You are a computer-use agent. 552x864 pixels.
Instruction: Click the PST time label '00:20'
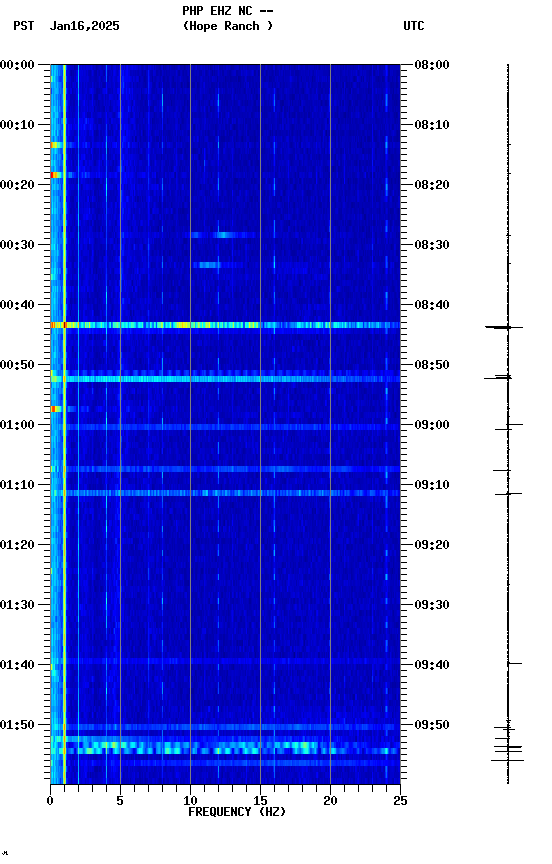(x=17, y=185)
